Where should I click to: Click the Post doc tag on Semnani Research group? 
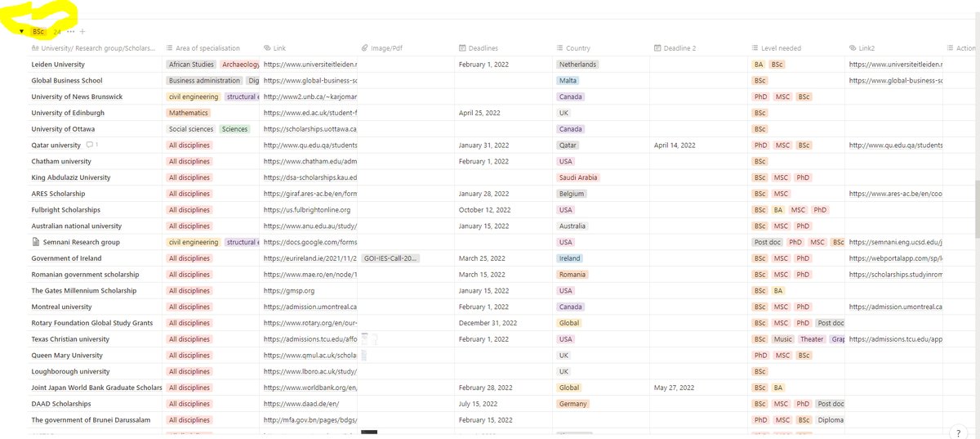[x=768, y=242]
